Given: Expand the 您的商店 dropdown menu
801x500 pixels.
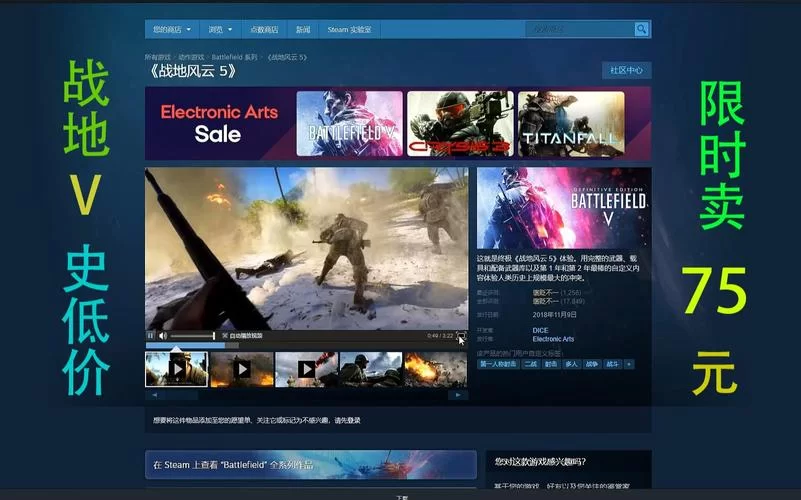Looking at the screenshot, I should (x=172, y=30).
